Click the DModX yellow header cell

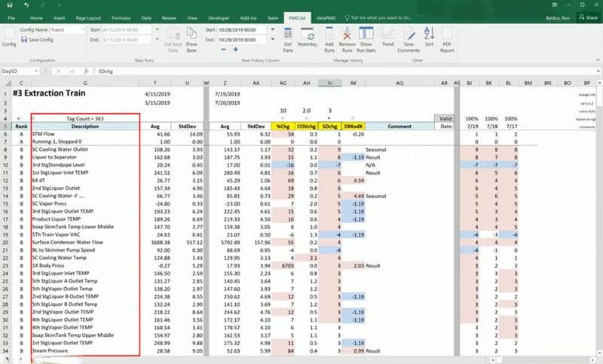(353, 127)
